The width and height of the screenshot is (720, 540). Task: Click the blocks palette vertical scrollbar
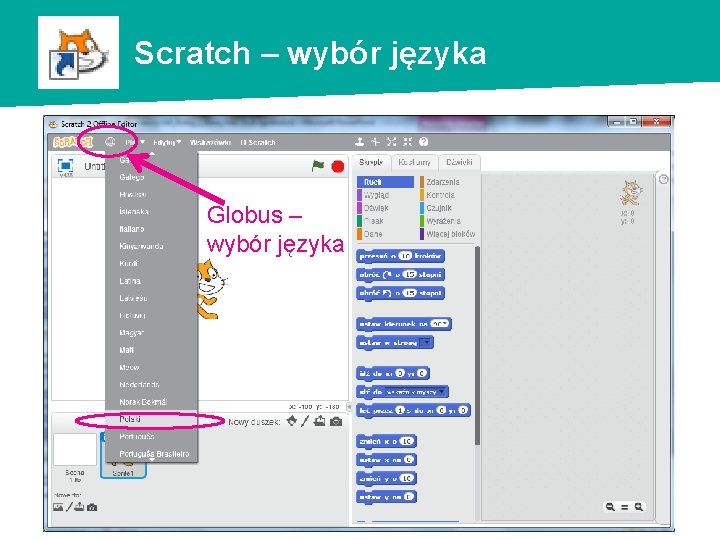[x=477, y=345]
